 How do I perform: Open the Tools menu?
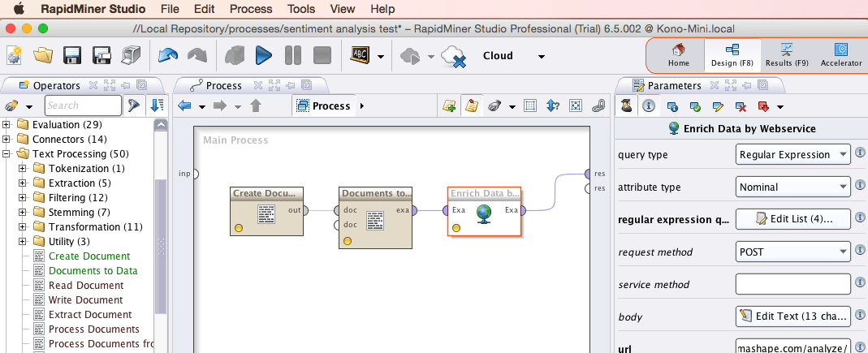tap(301, 9)
